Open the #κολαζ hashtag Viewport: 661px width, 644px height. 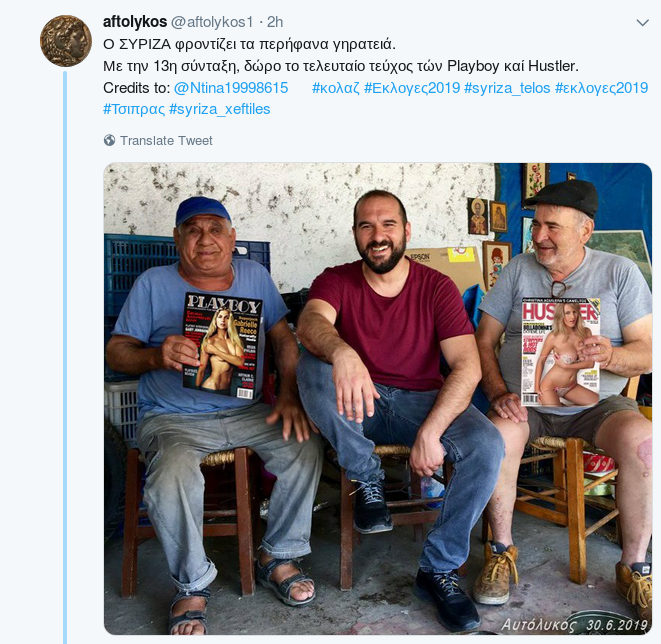(x=336, y=88)
